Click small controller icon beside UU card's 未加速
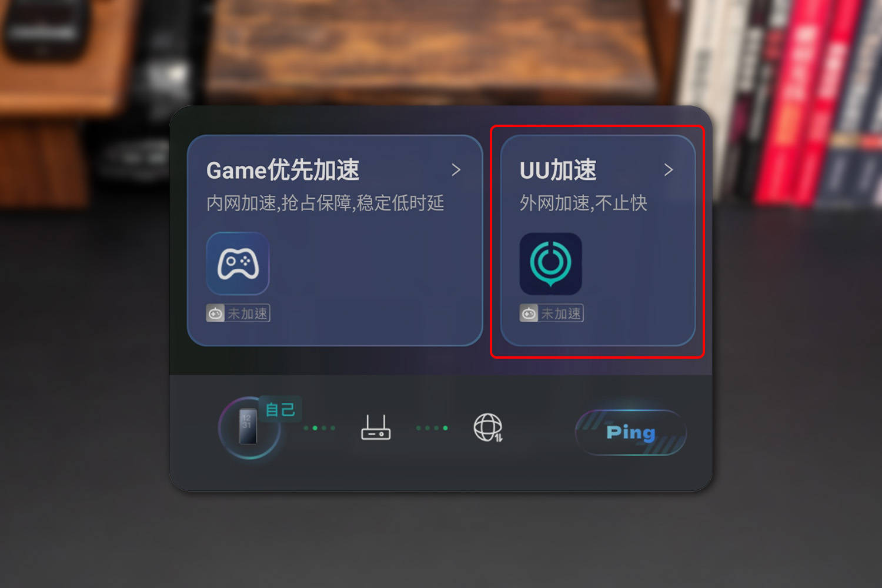 pos(529,313)
